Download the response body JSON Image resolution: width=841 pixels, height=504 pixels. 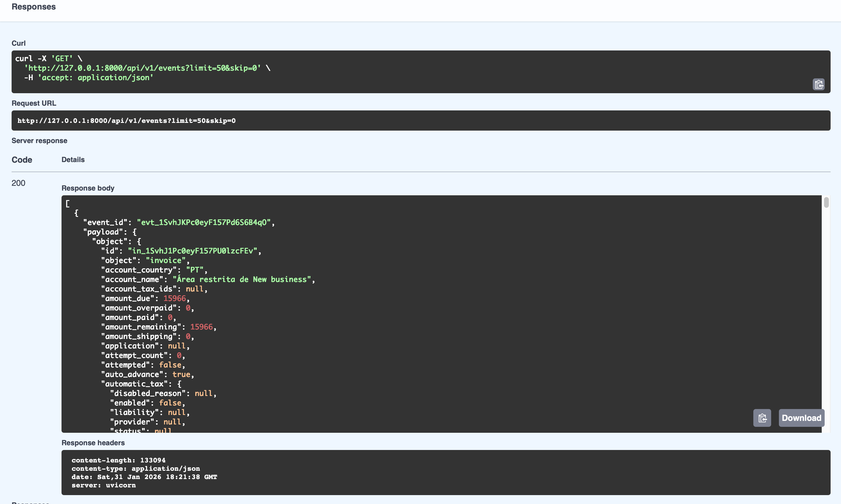click(x=801, y=418)
